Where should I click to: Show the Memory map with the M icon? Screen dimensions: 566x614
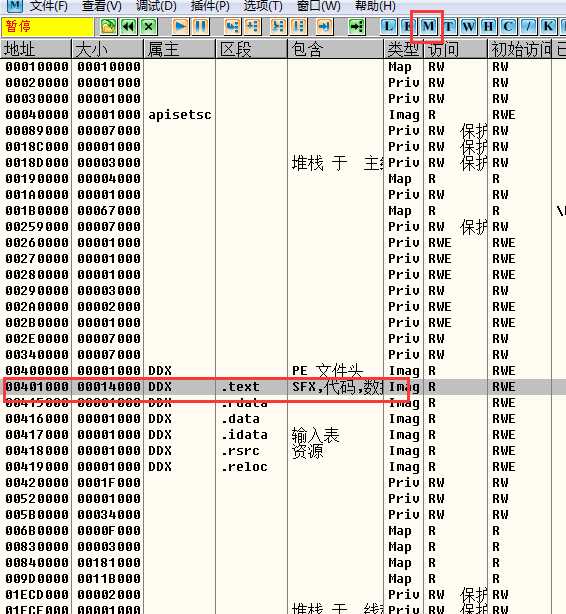[428, 27]
